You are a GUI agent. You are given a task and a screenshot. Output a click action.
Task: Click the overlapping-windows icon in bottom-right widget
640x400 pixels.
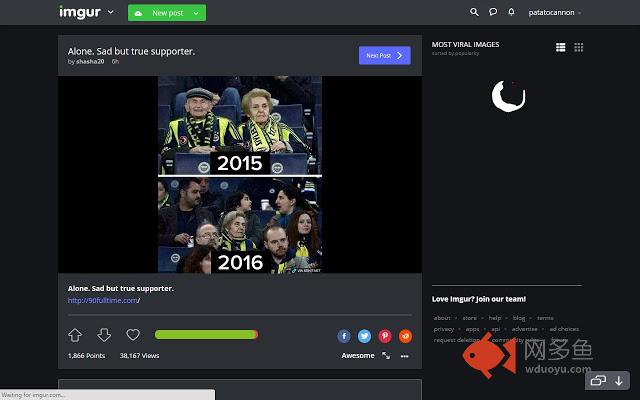point(598,380)
